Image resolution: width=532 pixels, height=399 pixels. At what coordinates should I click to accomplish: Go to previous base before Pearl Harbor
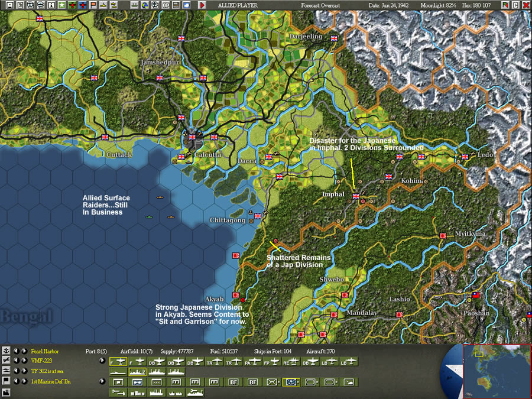(16, 351)
